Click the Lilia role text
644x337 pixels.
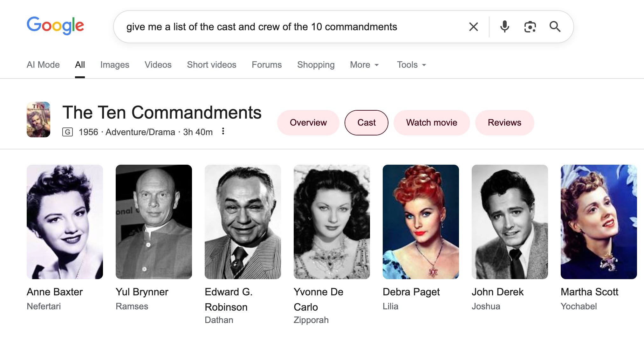[391, 306]
